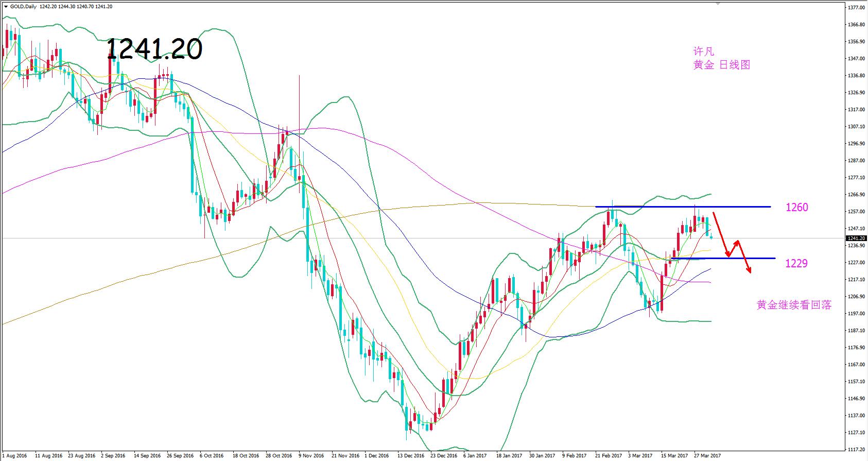
Task: Click the 黄金继续看回落 text annotation
Action: coord(794,305)
